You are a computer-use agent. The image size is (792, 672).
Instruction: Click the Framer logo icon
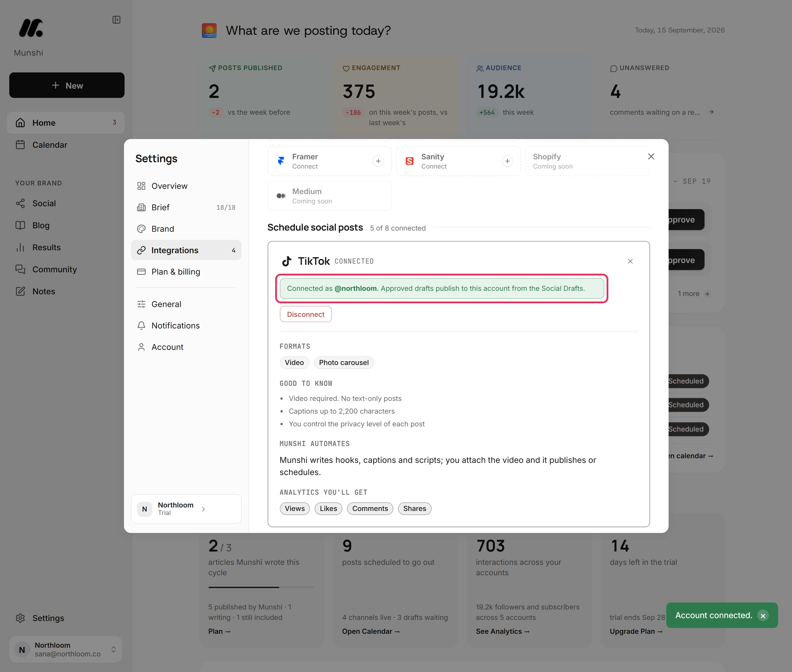click(281, 161)
